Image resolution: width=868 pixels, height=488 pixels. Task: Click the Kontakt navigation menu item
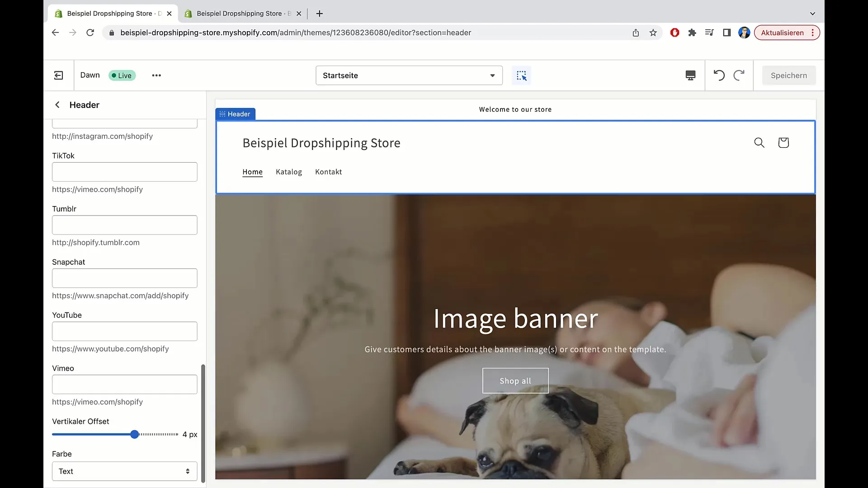tap(329, 172)
